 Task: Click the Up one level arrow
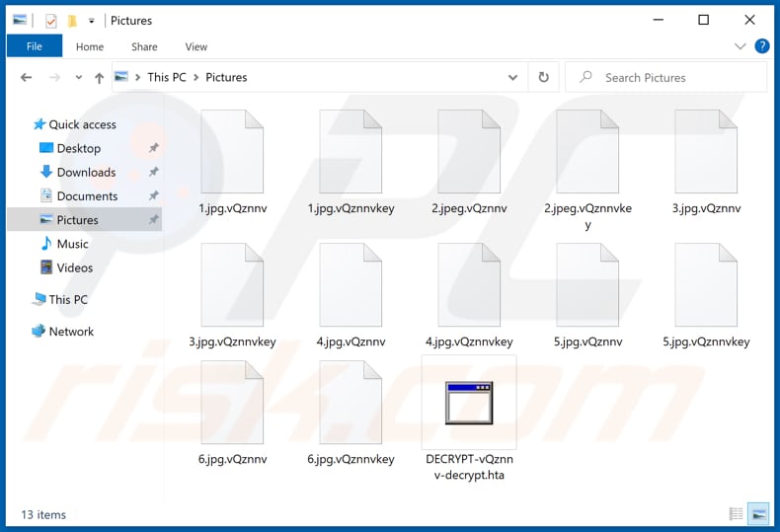point(99,77)
